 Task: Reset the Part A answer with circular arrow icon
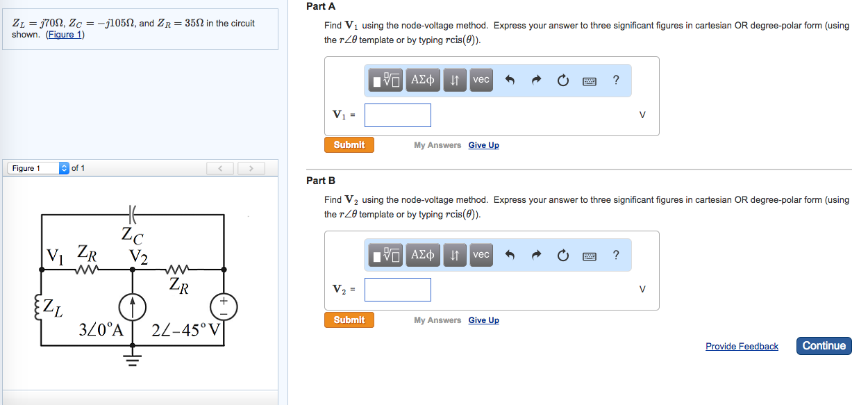click(x=562, y=80)
